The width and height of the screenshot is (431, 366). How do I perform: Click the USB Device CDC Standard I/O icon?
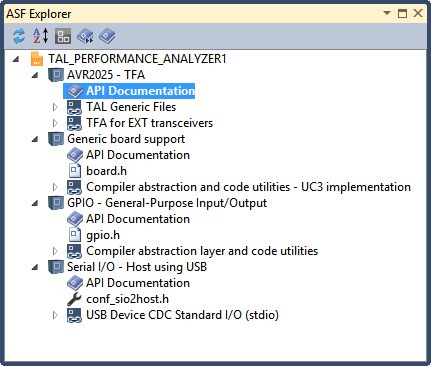74,315
